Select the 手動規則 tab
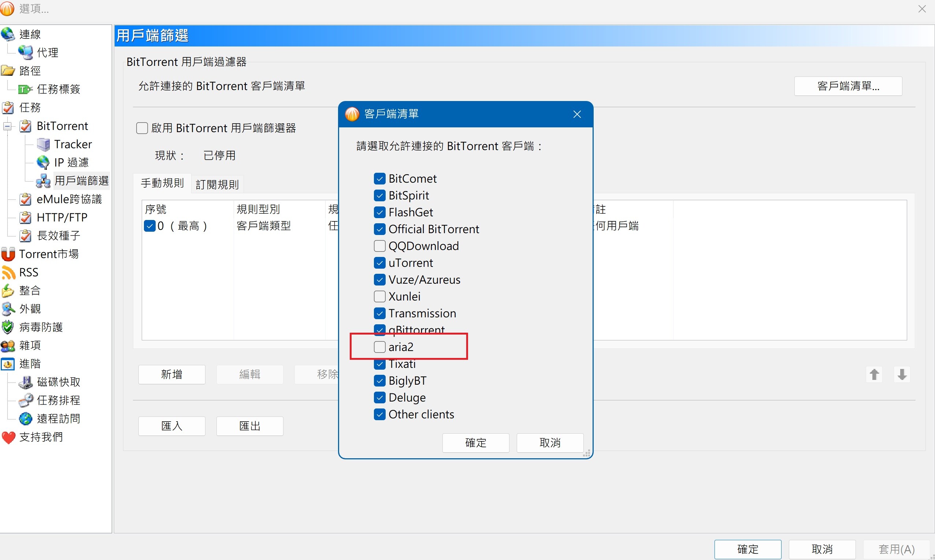 pos(162,183)
